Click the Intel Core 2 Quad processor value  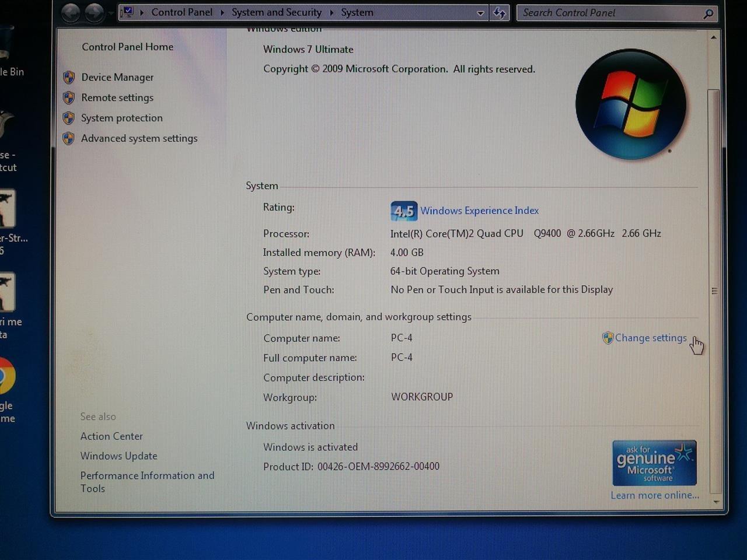click(x=525, y=233)
